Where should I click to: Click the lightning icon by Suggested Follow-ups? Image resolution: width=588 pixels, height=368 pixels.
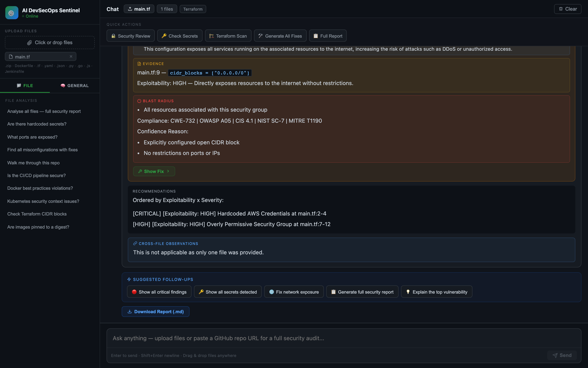[129, 279]
